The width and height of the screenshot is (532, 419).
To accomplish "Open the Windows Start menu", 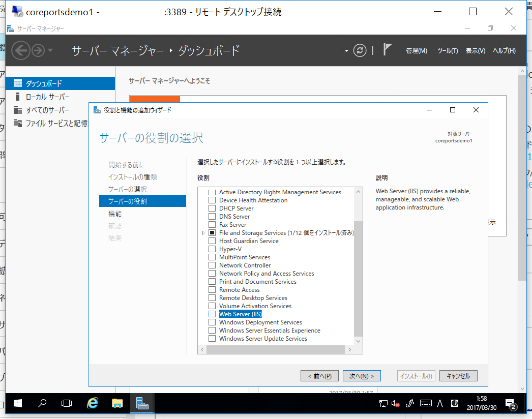I will click(18, 403).
